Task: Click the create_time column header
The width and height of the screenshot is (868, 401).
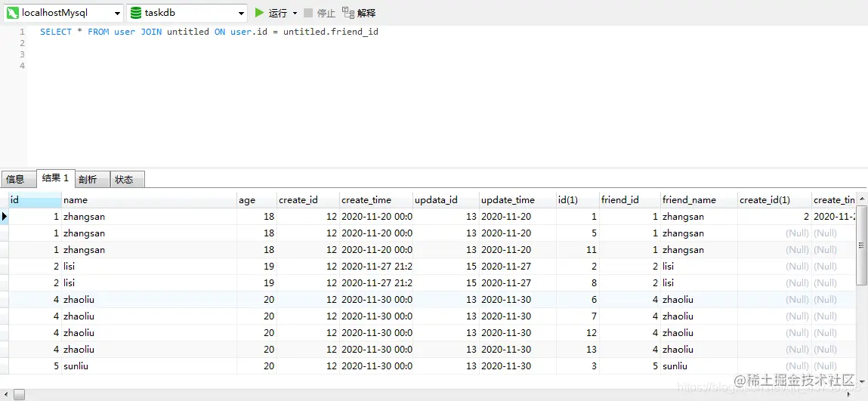Action: [x=376, y=199]
